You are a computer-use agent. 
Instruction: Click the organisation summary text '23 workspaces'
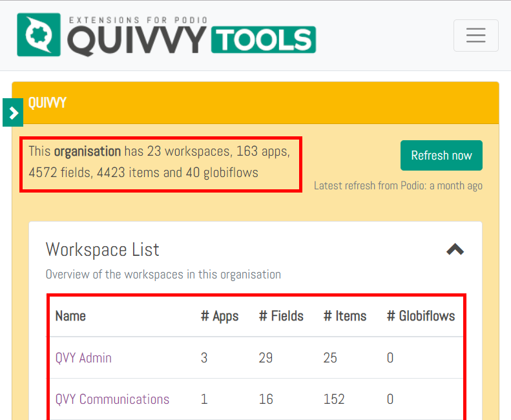coord(190,151)
